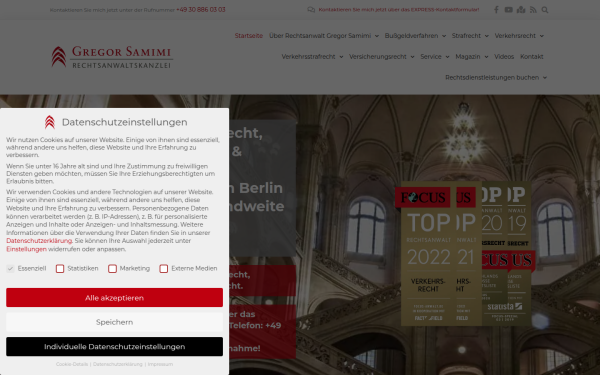Click the map location icon in top bar
600x375 pixels.
521,10
